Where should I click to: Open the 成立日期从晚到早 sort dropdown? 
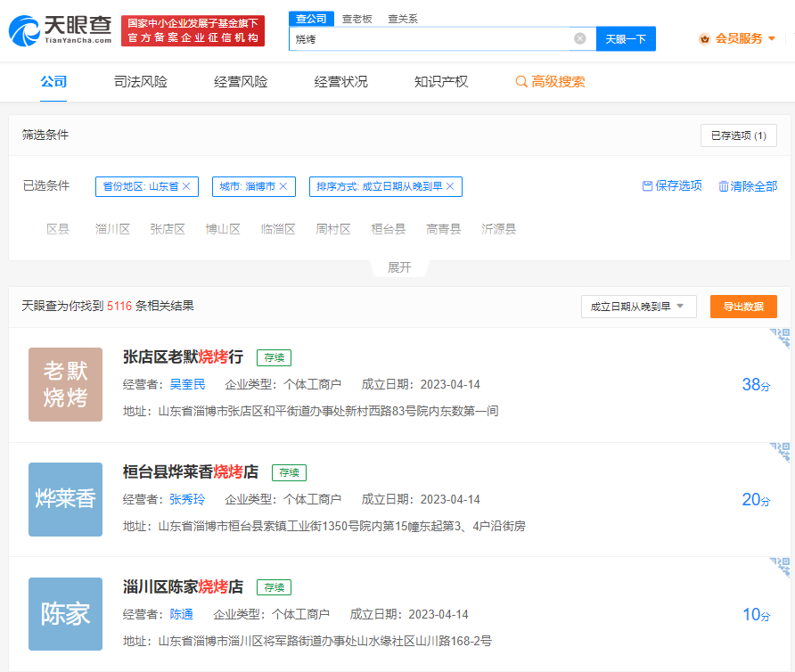pyautogui.click(x=638, y=307)
